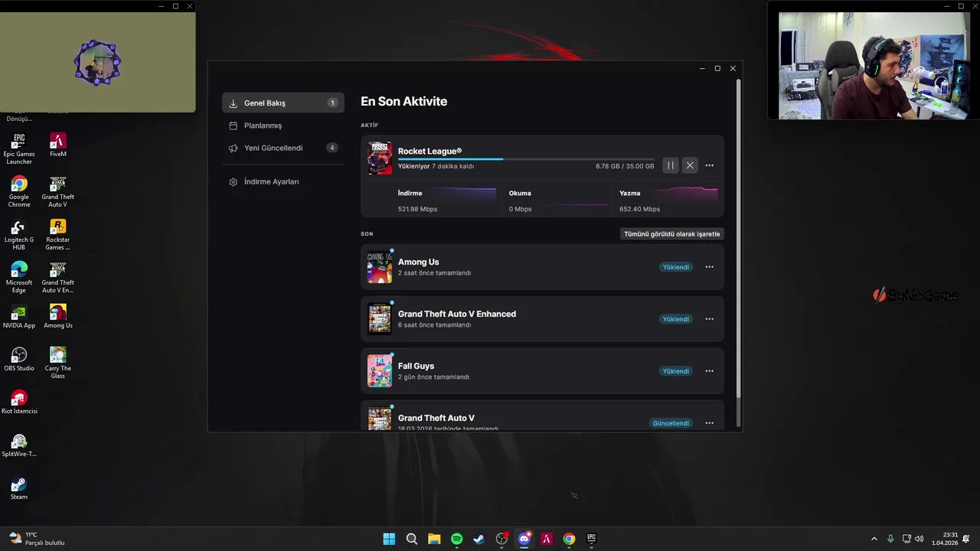Open Grand Theft Auto V desktop shortcut

58,191
